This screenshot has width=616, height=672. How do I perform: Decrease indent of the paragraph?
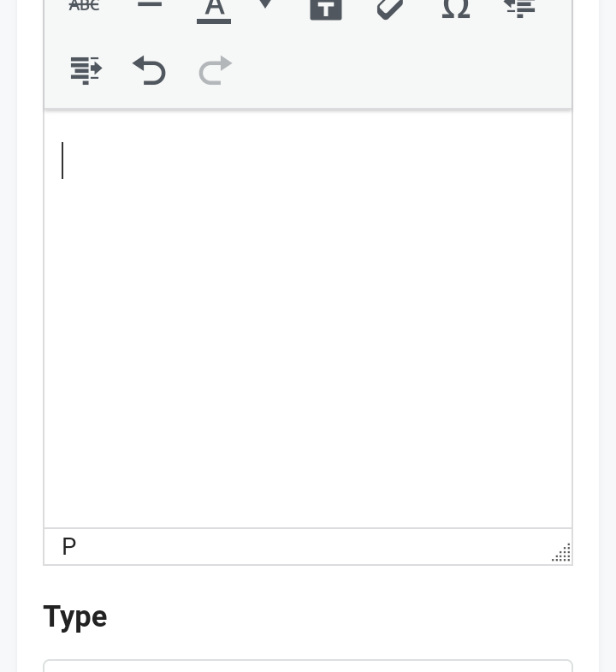click(x=519, y=8)
